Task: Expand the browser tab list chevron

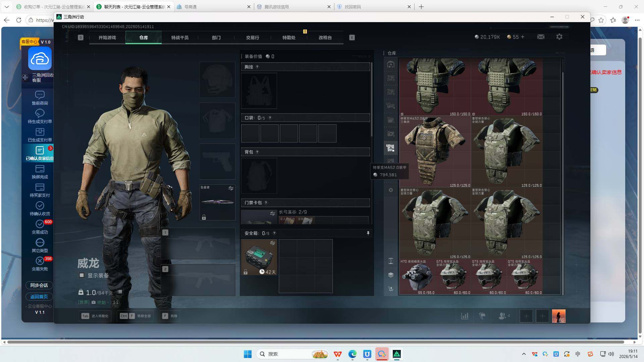Action: coord(7,7)
